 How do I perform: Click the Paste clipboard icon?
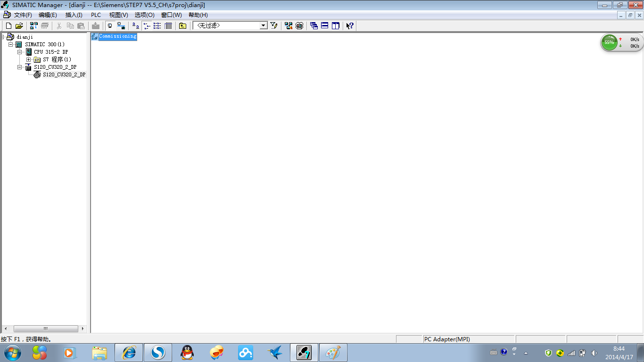pyautogui.click(x=81, y=26)
